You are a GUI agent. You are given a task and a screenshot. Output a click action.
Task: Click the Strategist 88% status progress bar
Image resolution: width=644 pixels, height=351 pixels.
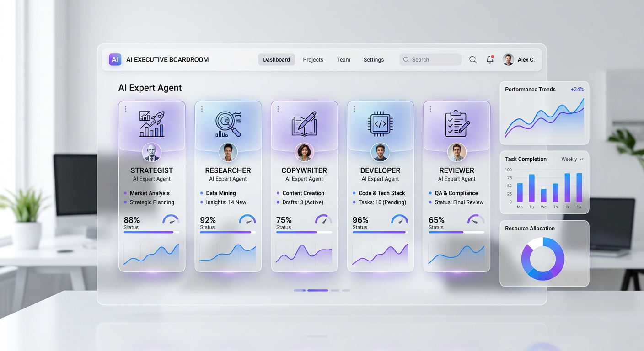tap(152, 232)
